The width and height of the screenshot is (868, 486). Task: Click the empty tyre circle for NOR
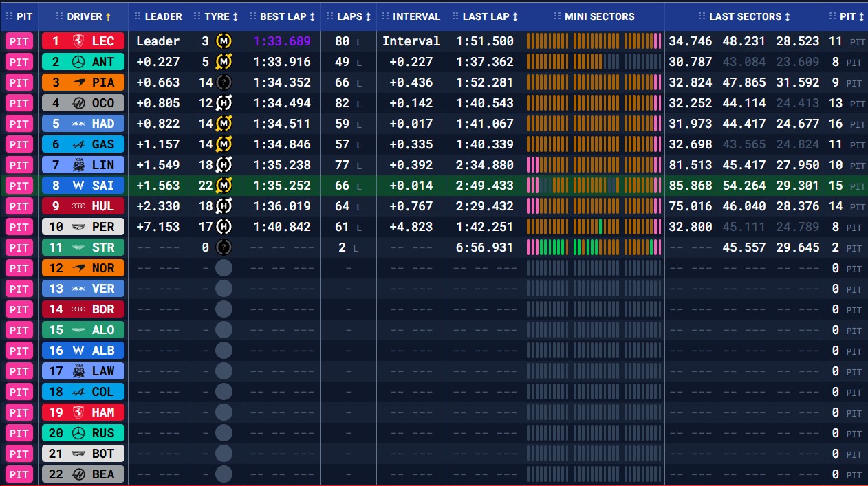tap(224, 268)
